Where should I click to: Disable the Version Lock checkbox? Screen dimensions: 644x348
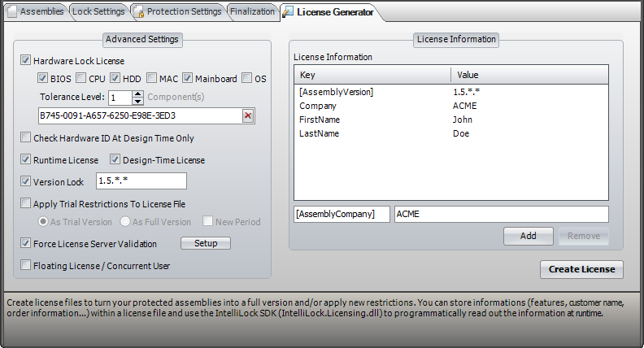[26, 182]
